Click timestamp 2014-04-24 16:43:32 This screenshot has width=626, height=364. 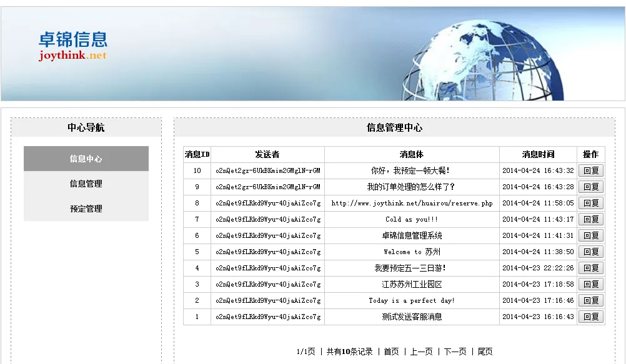click(x=538, y=171)
